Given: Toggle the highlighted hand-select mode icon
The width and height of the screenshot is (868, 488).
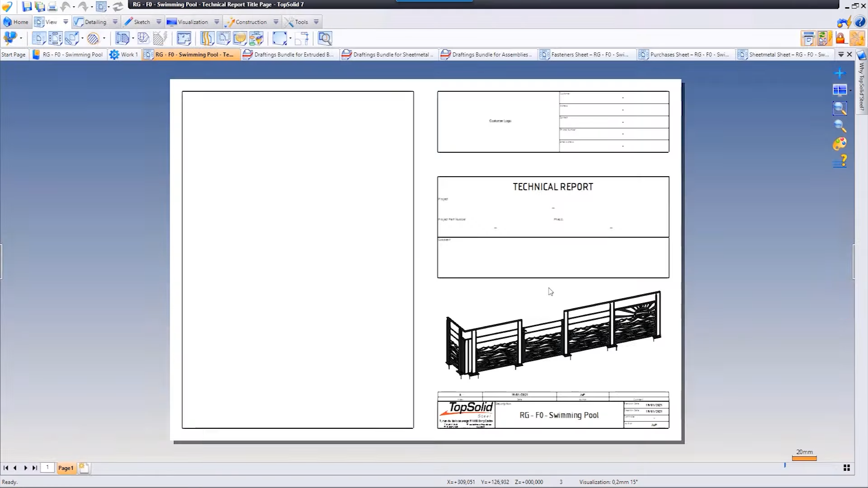Looking at the screenshot, I should click(857, 39).
